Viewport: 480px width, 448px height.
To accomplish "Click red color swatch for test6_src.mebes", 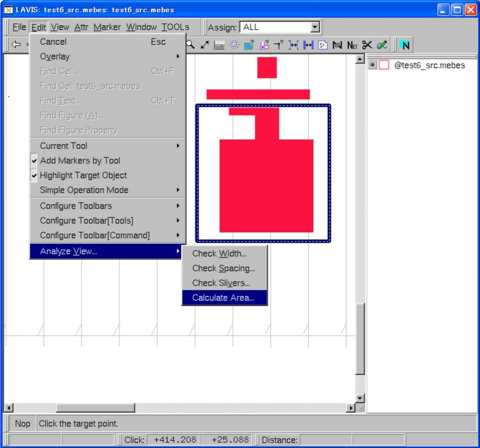I will (384, 65).
